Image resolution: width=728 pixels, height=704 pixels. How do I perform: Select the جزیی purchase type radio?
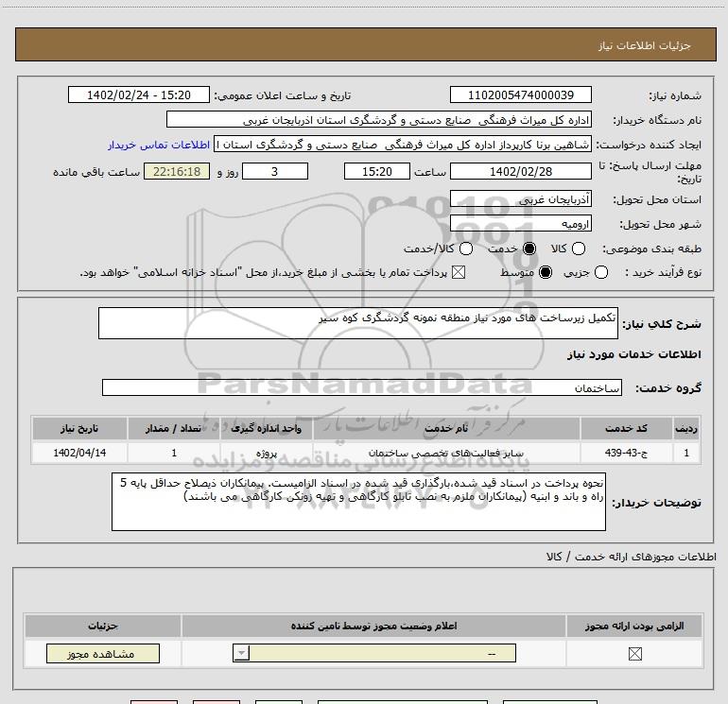click(601, 272)
